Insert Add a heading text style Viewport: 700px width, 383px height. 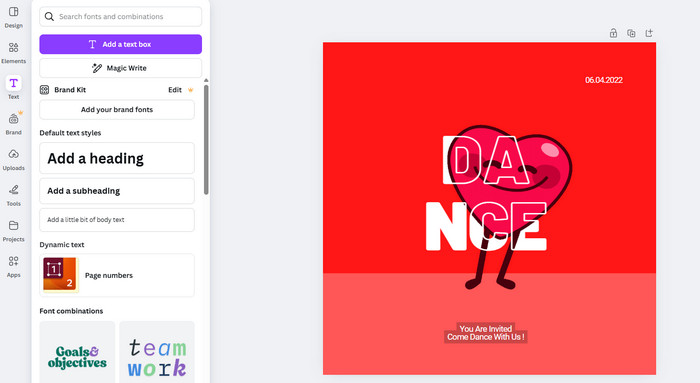(117, 158)
